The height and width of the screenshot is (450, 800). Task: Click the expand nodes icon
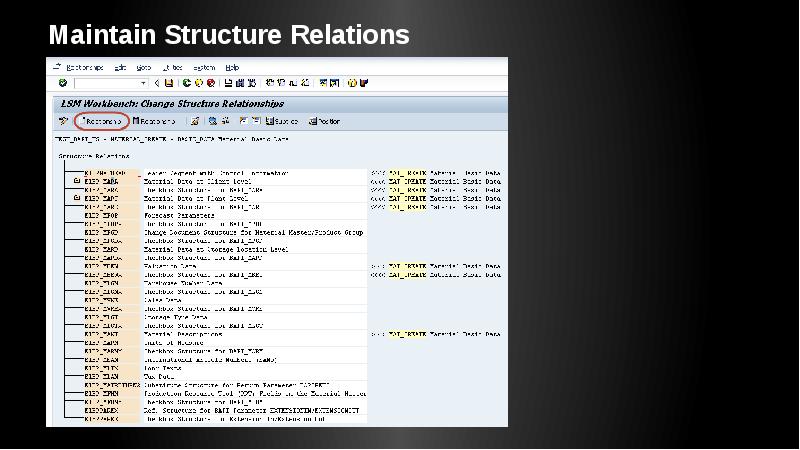(243, 121)
